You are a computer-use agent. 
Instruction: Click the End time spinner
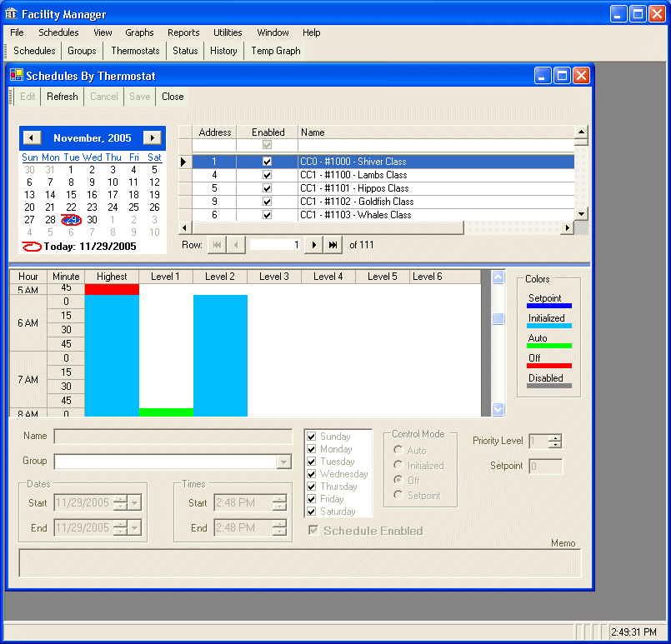(279, 527)
